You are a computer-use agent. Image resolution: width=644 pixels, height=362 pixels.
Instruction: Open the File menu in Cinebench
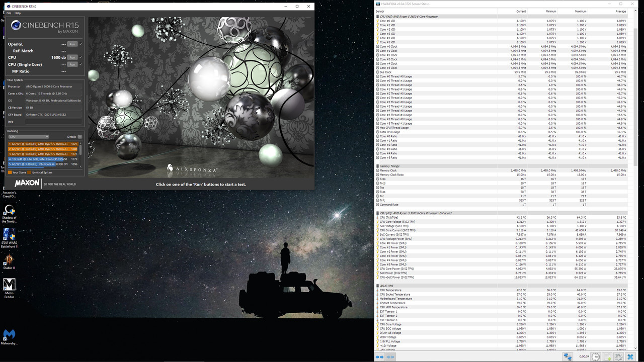click(9, 13)
